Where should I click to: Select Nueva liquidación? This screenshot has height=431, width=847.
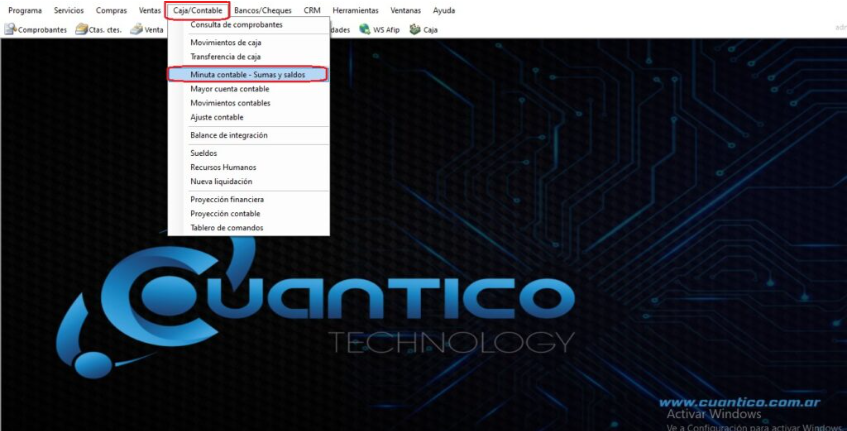(x=248, y=181)
